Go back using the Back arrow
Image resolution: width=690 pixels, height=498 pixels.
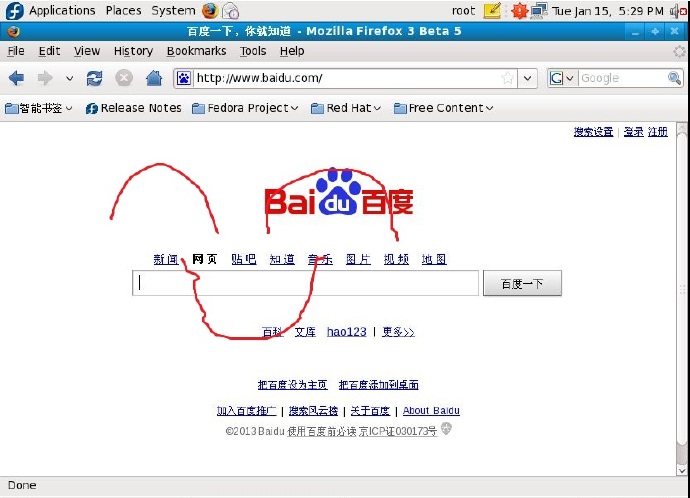click(x=16, y=78)
